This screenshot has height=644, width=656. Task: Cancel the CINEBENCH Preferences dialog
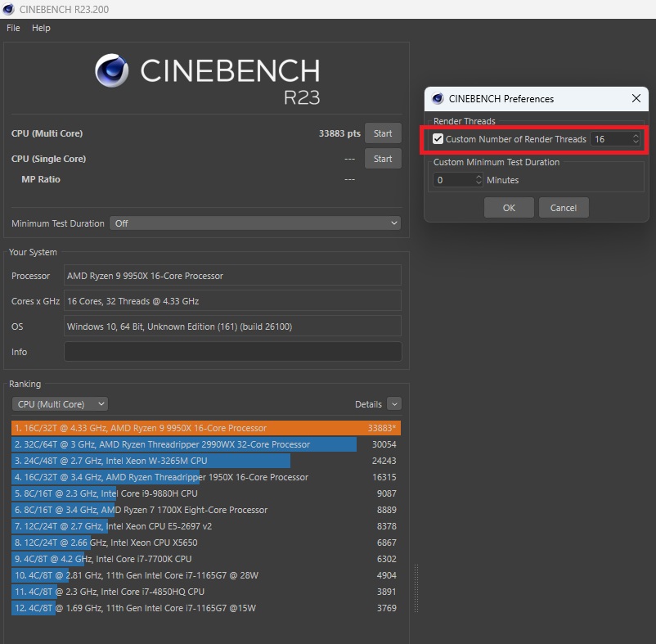pyautogui.click(x=564, y=208)
